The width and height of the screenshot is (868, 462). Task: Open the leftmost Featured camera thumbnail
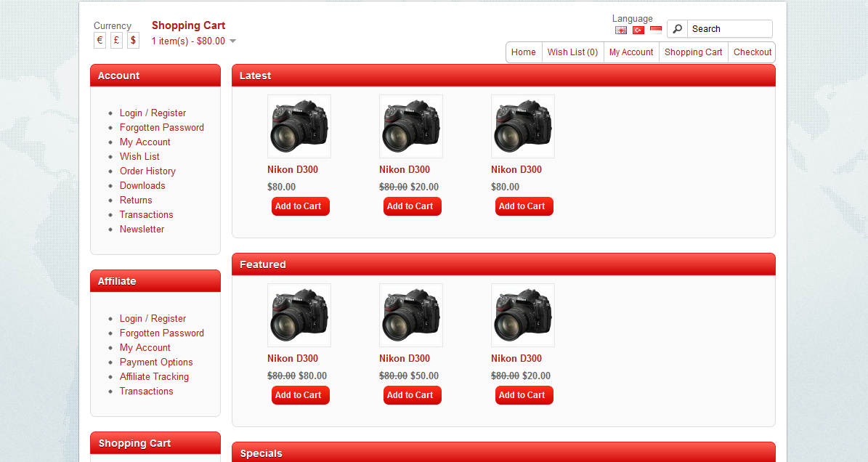point(299,315)
